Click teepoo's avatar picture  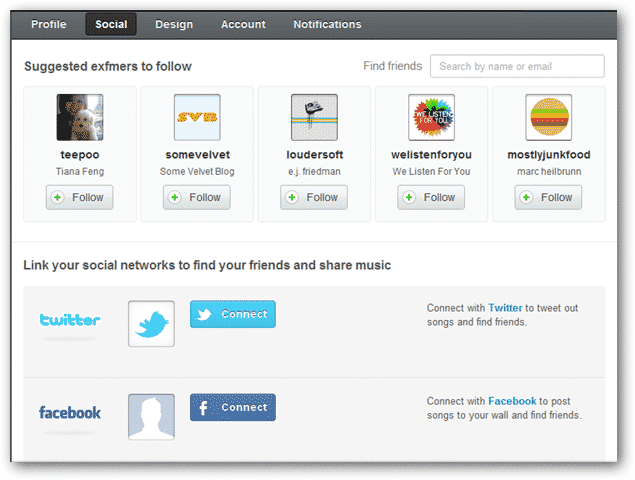coord(80,117)
